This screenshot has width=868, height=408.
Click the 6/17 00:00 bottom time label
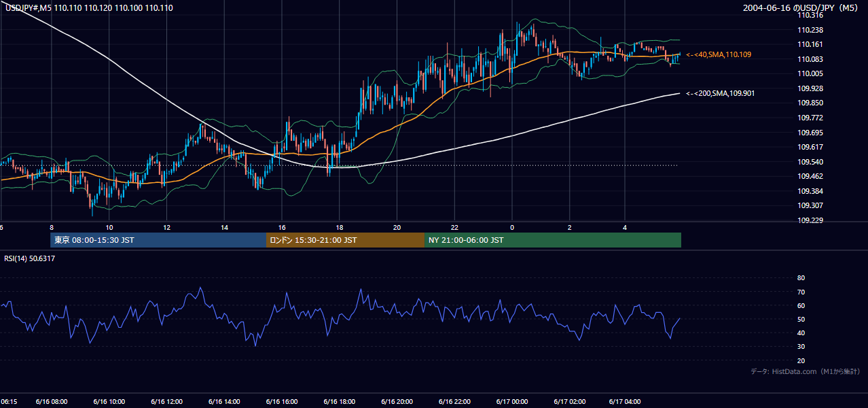tap(511, 402)
